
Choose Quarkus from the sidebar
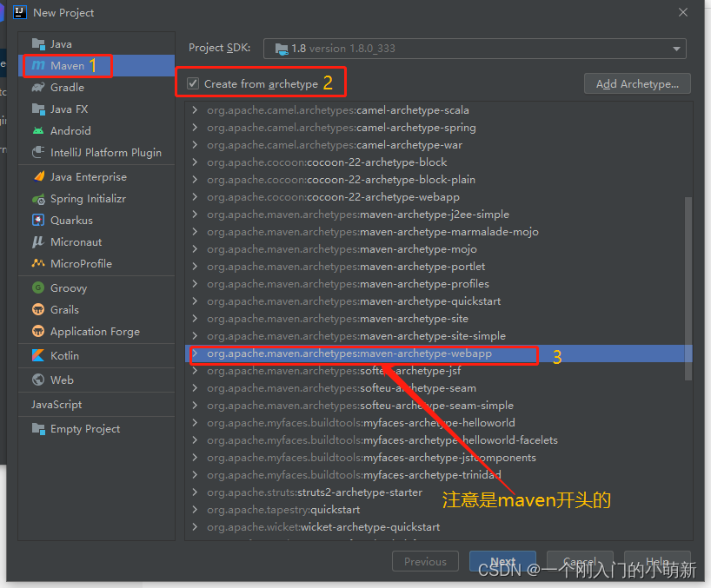click(x=96, y=220)
